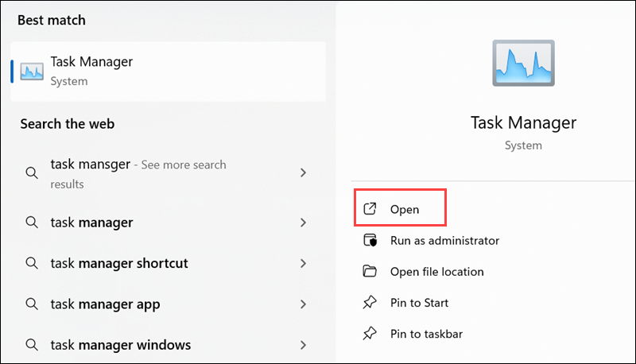The width and height of the screenshot is (636, 364).
Task: Select Open file location
Action: pyautogui.click(x=436, y=272)
